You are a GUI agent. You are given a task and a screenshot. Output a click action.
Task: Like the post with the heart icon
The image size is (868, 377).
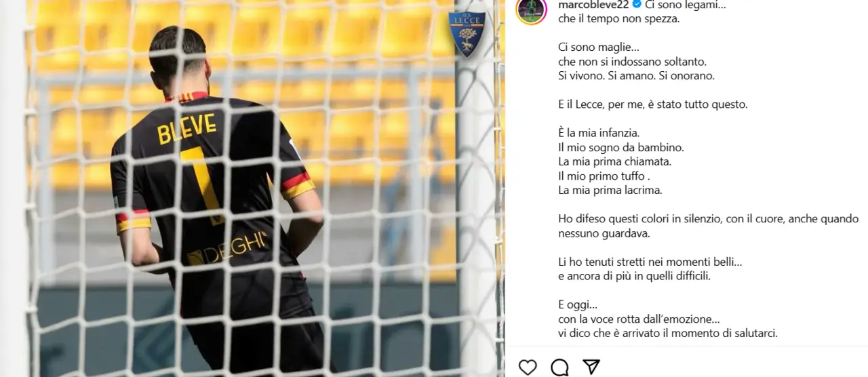(x=528, y=368)
